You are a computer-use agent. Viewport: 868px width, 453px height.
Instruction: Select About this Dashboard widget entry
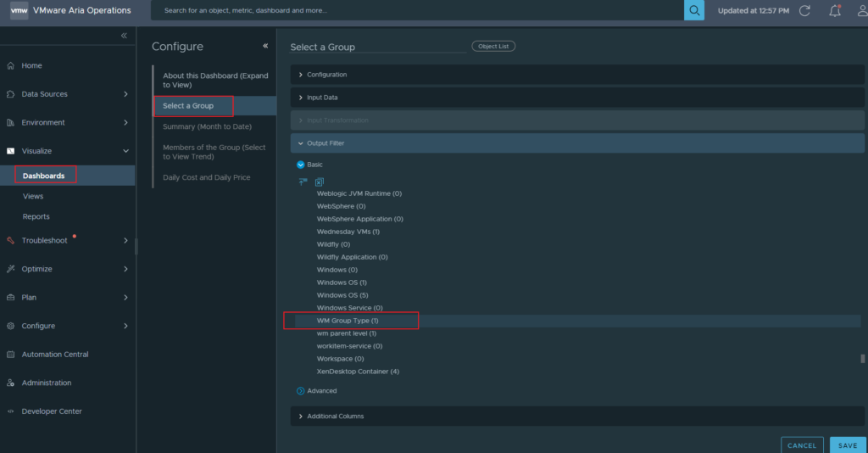(x=215, y=81)
